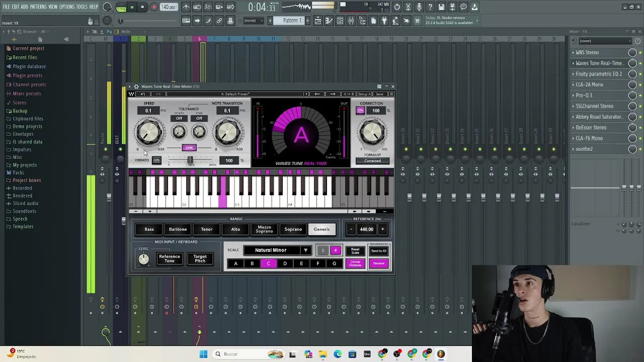
Task: Stop playback in FL Studio transport
Action: [142, 7]
